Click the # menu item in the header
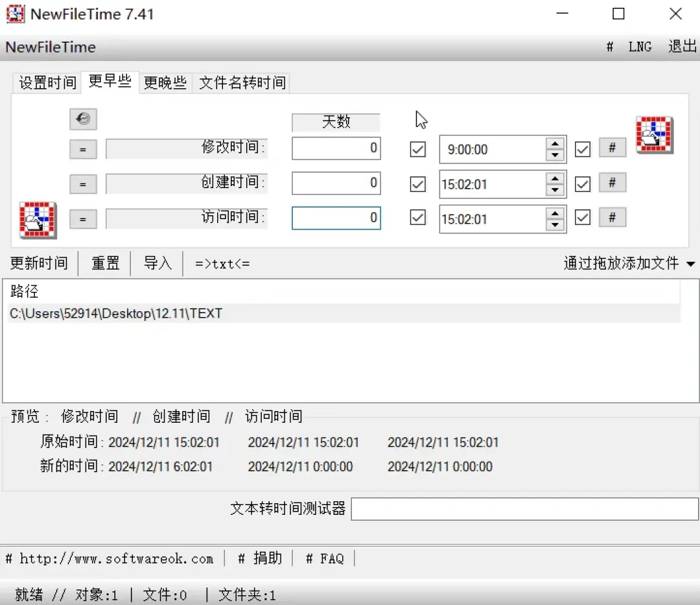 tap(610, 47)
